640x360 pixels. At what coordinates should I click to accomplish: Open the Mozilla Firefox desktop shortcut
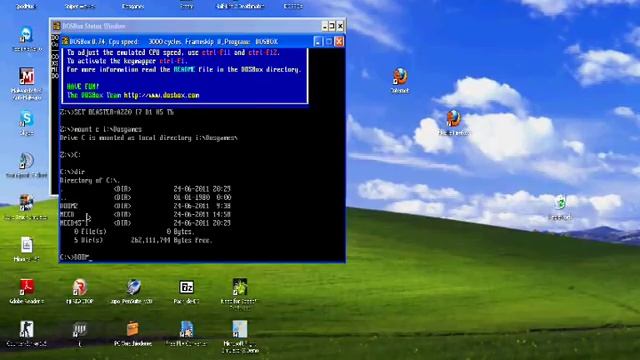pyautogui.click(x=453, y=119)
